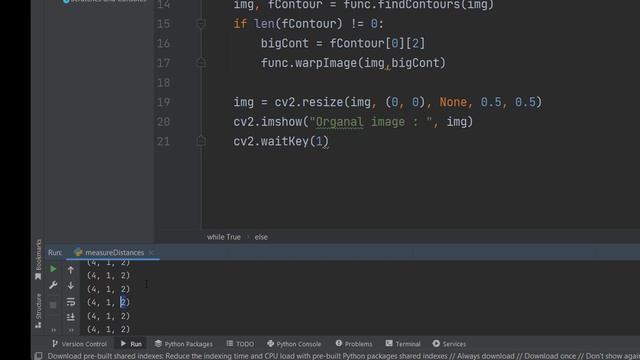This screenshot has height=360, width=640.
Task: Switch to the Run tool window tab
Action: pos(131,344)
